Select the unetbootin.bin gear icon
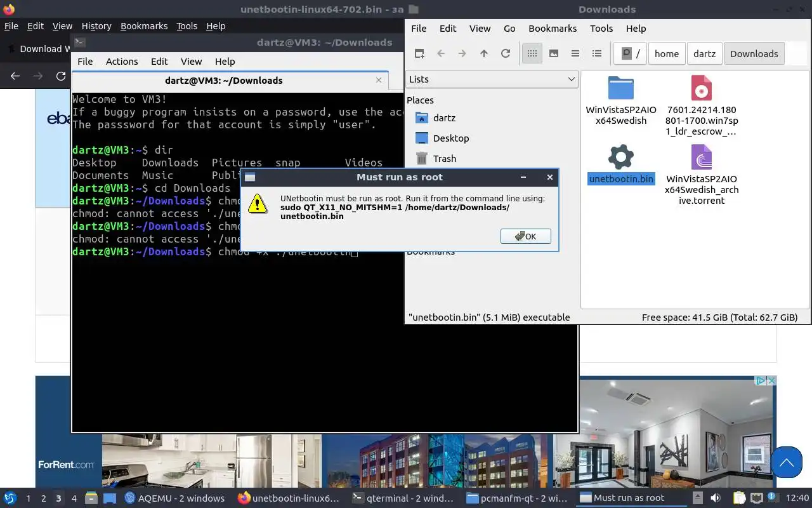Screen dimensions: 812x508 tap(621, 157)
